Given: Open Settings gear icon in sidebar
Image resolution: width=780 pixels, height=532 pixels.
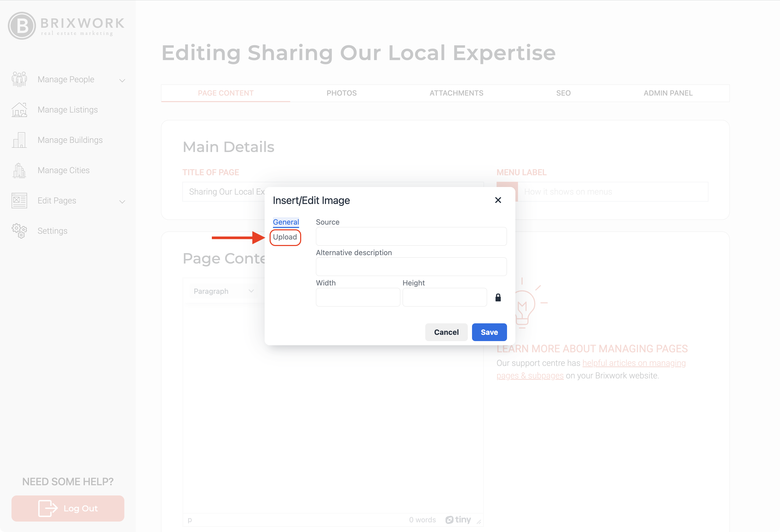Looking at the screenshot, I should point(19,231).
